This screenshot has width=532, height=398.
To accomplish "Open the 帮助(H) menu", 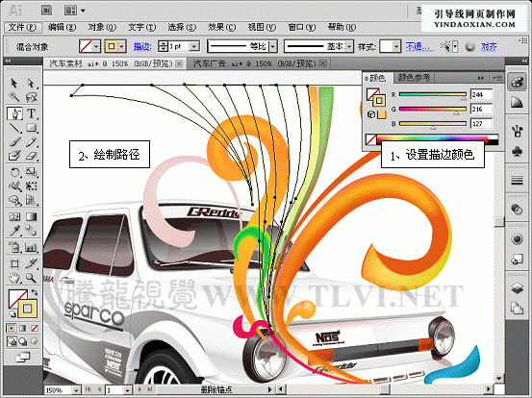I will coord(342,28).
